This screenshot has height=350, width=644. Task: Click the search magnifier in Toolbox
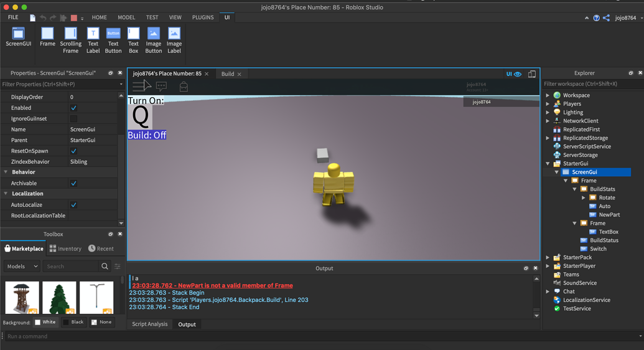tap(105, 266)
